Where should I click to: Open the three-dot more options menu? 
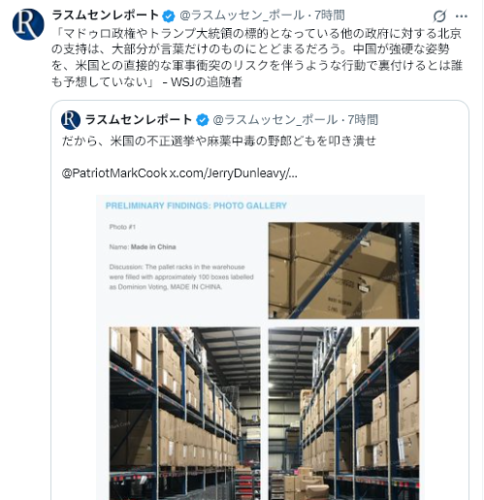pos(462,16)
